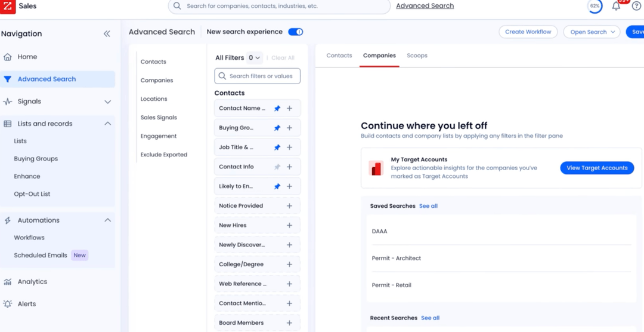Open Buying Groups in navigation

pos(36,158)
